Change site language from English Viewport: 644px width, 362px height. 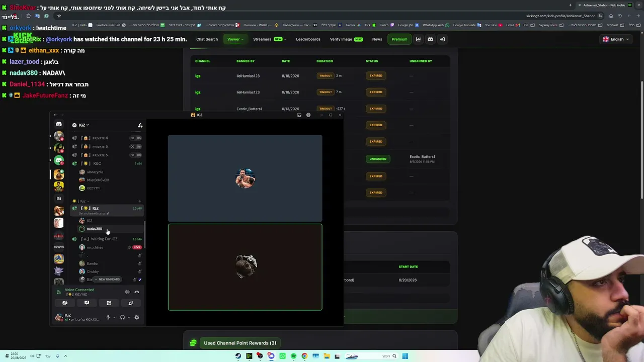coord(616,39)
